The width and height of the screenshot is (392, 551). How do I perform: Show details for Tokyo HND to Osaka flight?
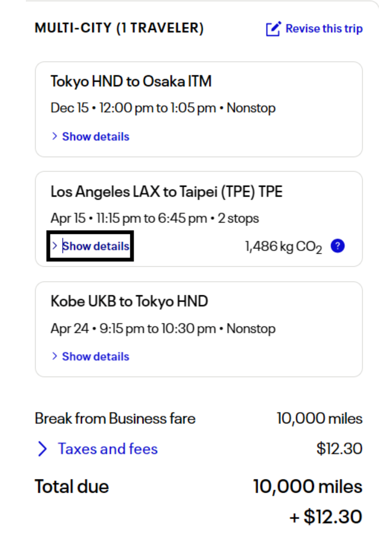coord(95,136)
